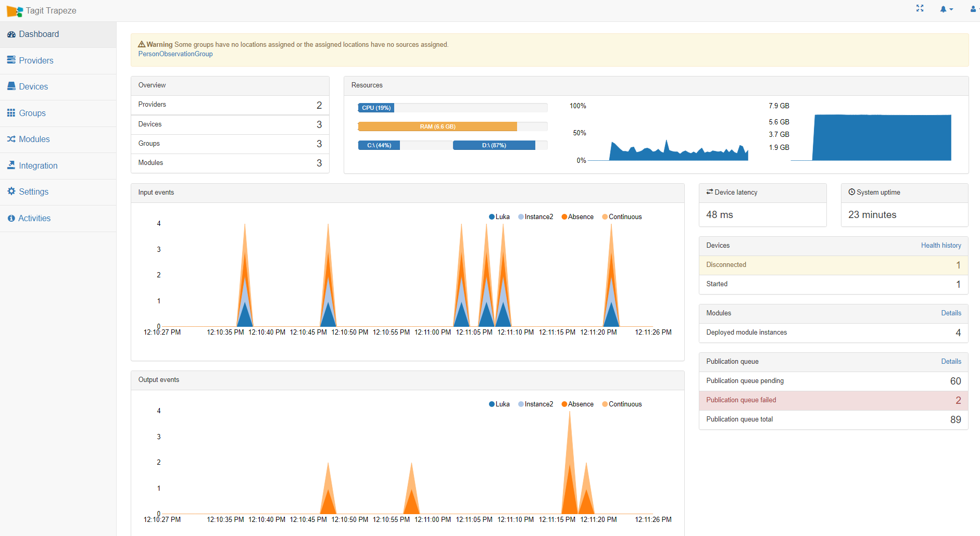The image size is (980, 536).
Task: Toggle Continuous series in Output events legend
Action: click(622, 404)
